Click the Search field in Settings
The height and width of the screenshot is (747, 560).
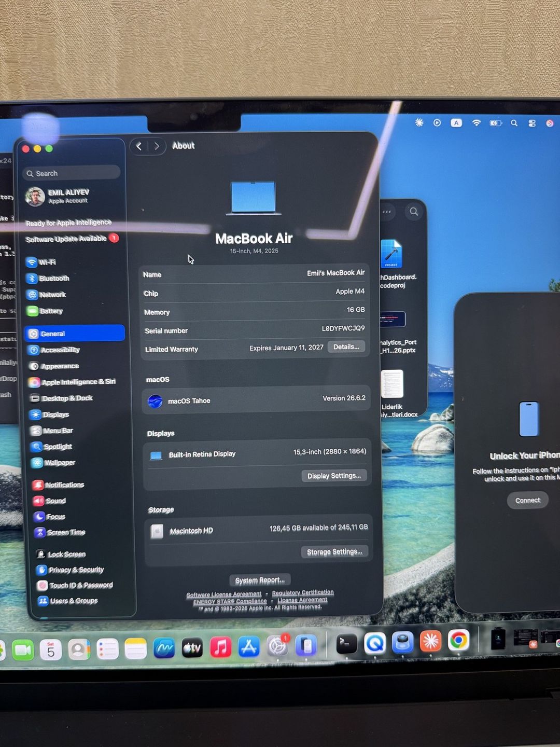pos(72,173)
